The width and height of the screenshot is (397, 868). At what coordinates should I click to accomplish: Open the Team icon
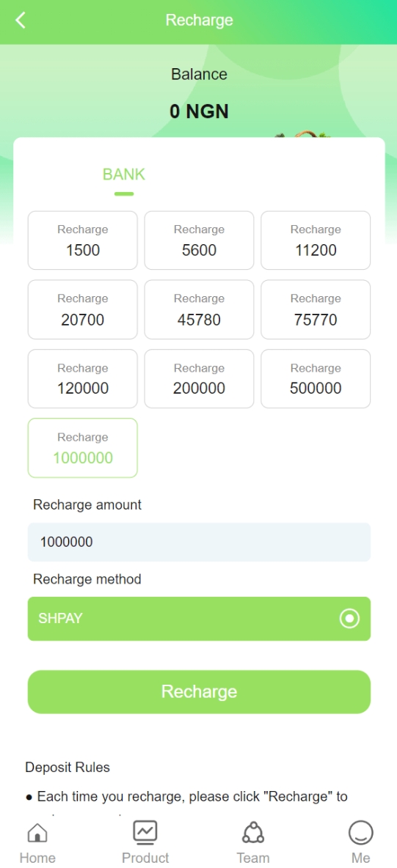[253, 832]
